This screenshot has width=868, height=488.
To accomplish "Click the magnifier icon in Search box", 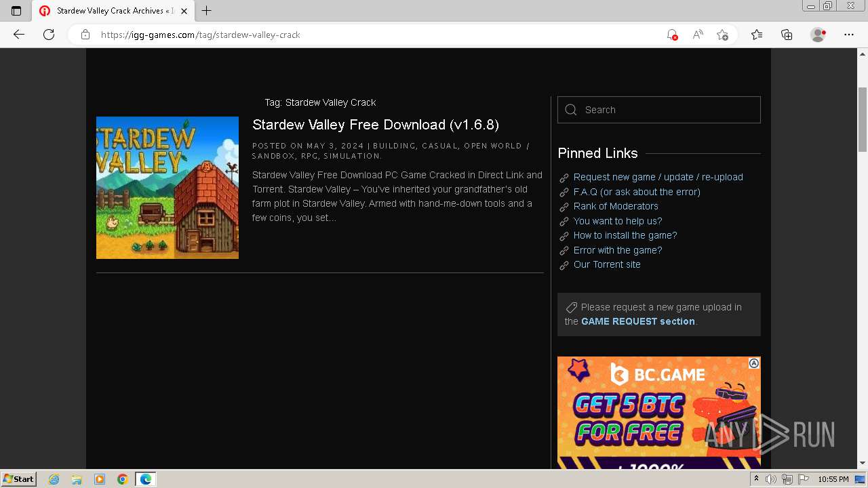I will [571, 110].
